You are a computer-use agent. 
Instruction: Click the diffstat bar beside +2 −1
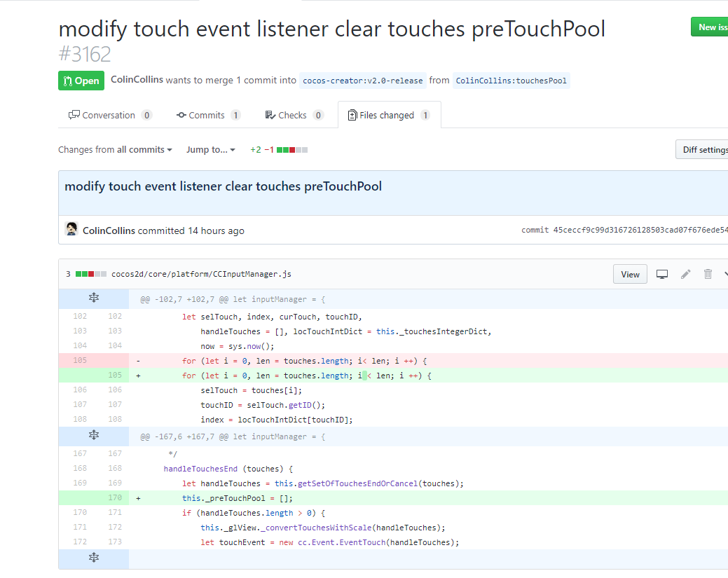[x=292, y=149]
